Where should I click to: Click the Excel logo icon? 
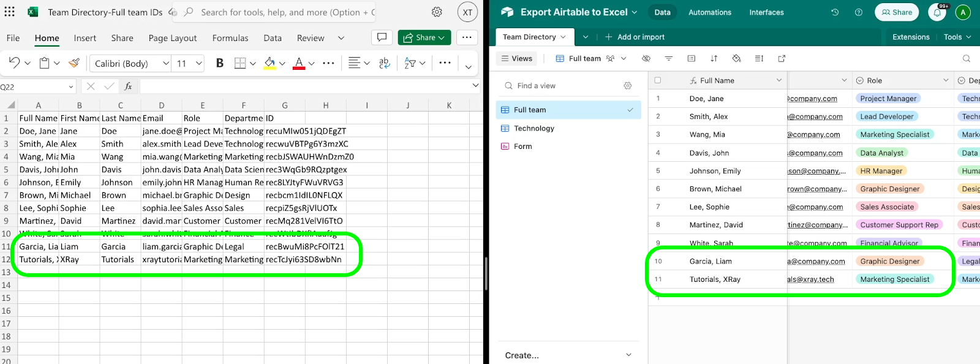click(x=33, y=12)
